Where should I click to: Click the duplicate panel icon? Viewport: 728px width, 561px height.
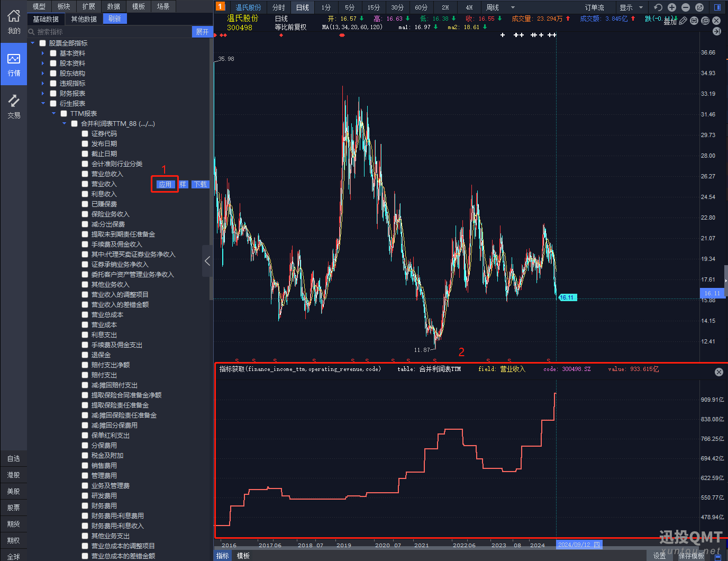[x=705, y=21]
